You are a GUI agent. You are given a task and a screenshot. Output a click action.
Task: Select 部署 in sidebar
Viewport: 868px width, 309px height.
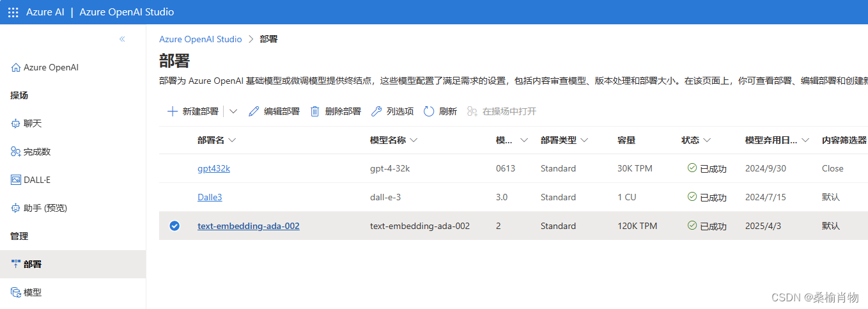point(73,264)
